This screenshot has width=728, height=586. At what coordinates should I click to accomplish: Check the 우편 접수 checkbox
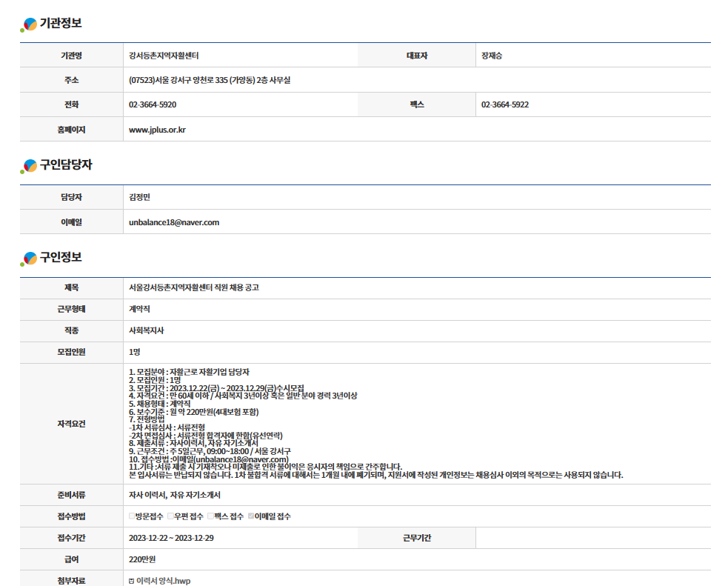pos(170,516)
